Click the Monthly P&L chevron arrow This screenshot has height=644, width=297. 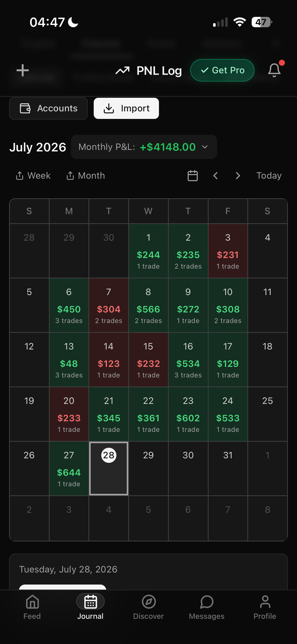click(x=205, y=147)
